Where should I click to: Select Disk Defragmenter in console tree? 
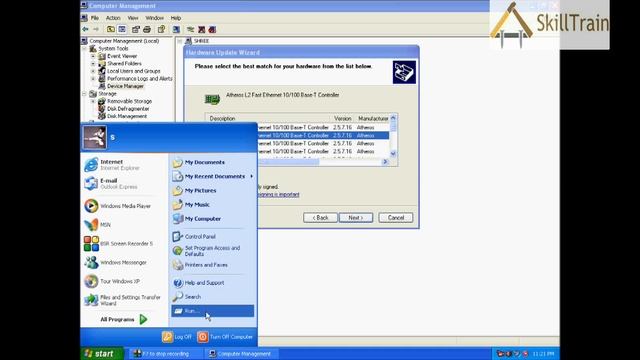(128, 109)
